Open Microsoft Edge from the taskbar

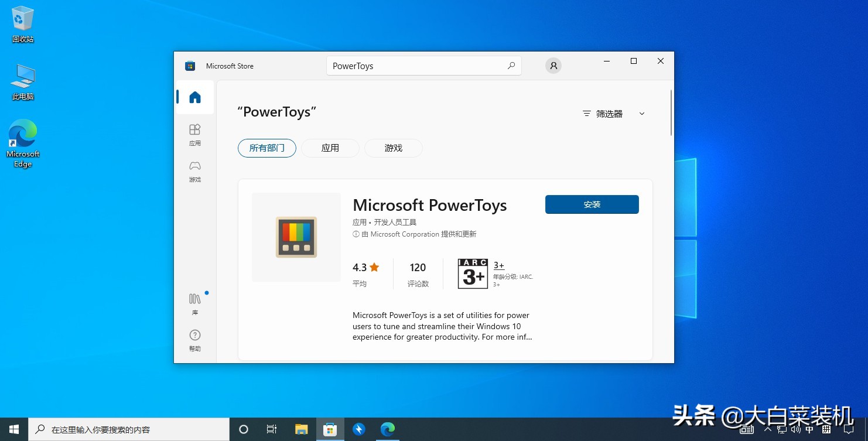(x=387, y=429)
